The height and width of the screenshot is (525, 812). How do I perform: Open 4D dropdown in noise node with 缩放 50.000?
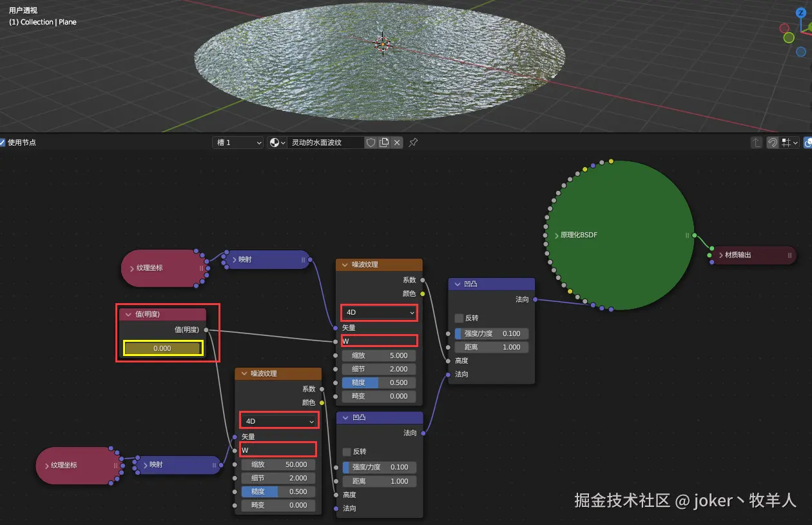pyautogui.click(x=278, y=421)
